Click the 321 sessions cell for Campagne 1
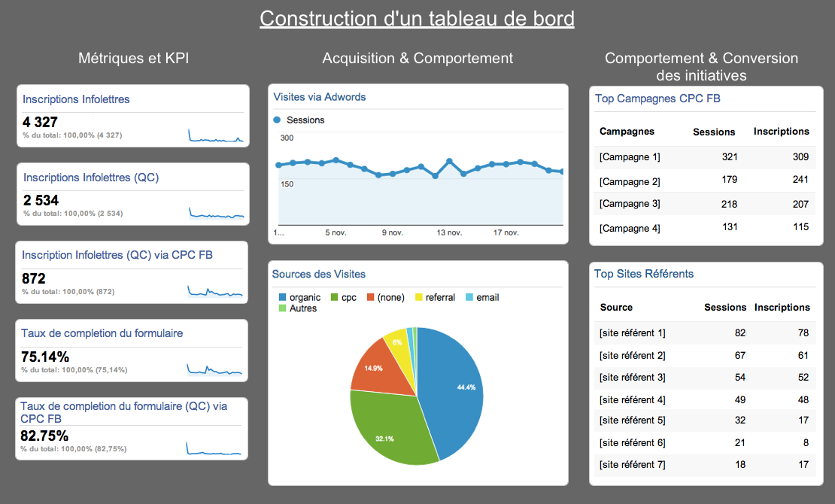 [730, 156]
